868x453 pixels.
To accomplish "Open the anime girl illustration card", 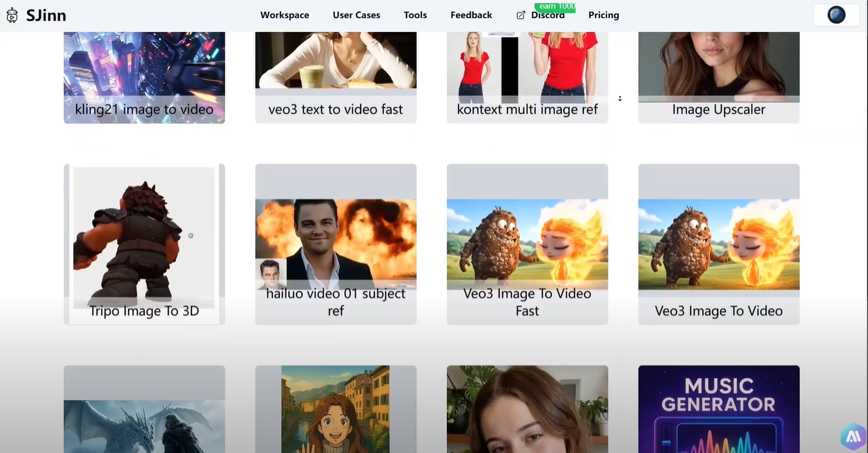I will (x=336, y=409).
